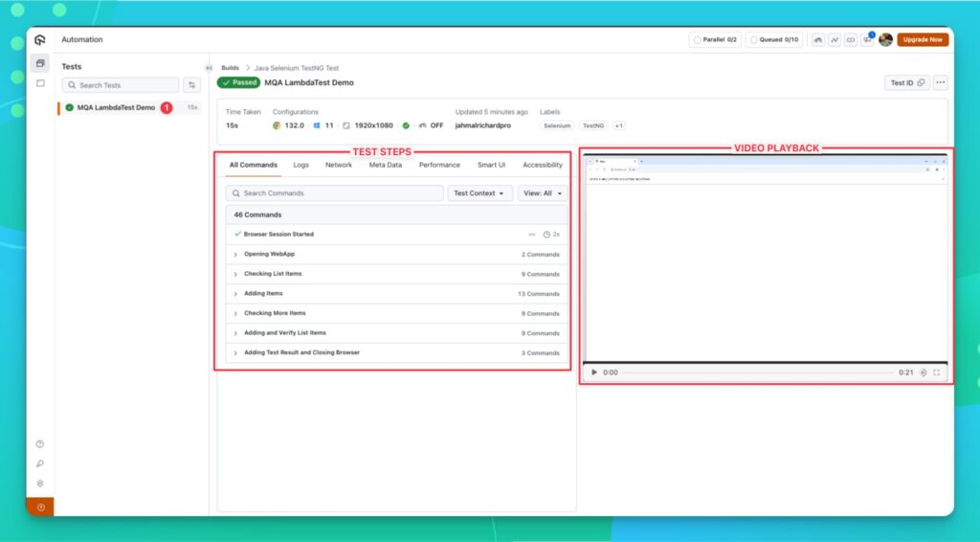
Task: Click the key icon in sidebar
Action: (40, 463)
